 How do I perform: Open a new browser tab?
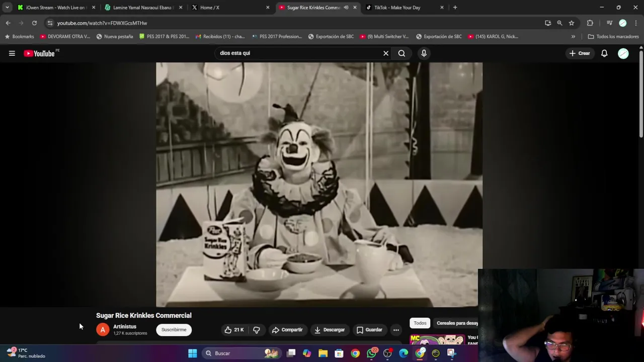click(x=455, y=8)
